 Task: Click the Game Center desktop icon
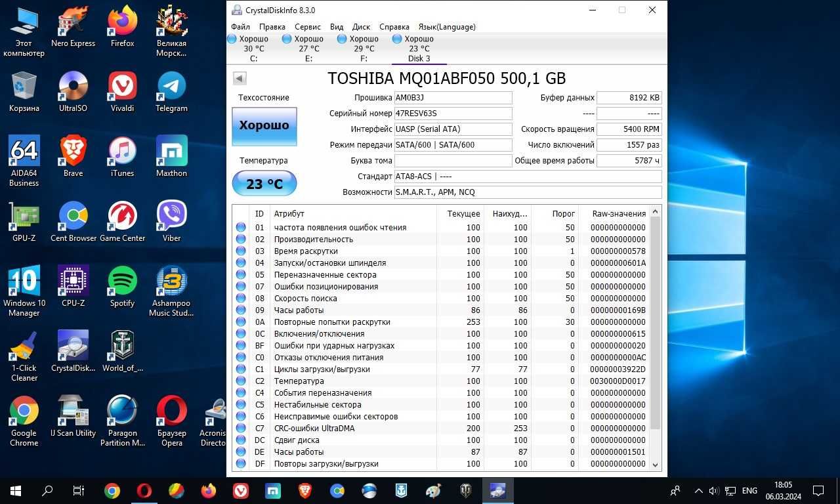click(122, 221)
